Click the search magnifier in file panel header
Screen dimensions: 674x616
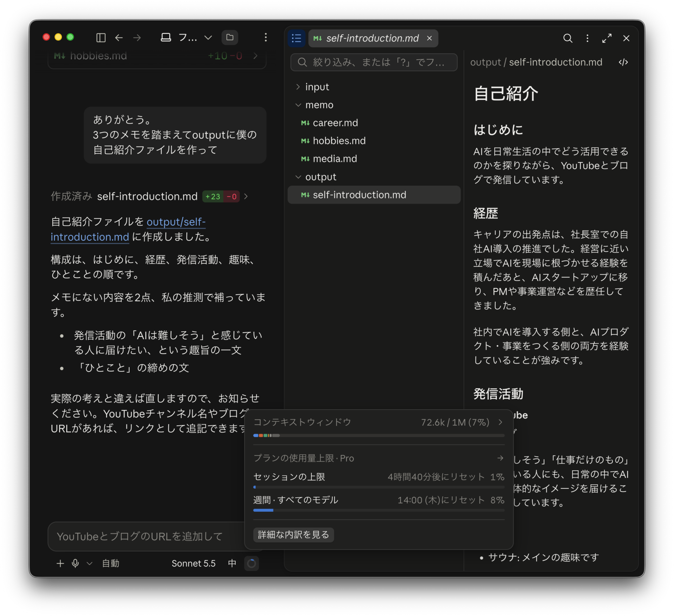(x=568, y=38)
